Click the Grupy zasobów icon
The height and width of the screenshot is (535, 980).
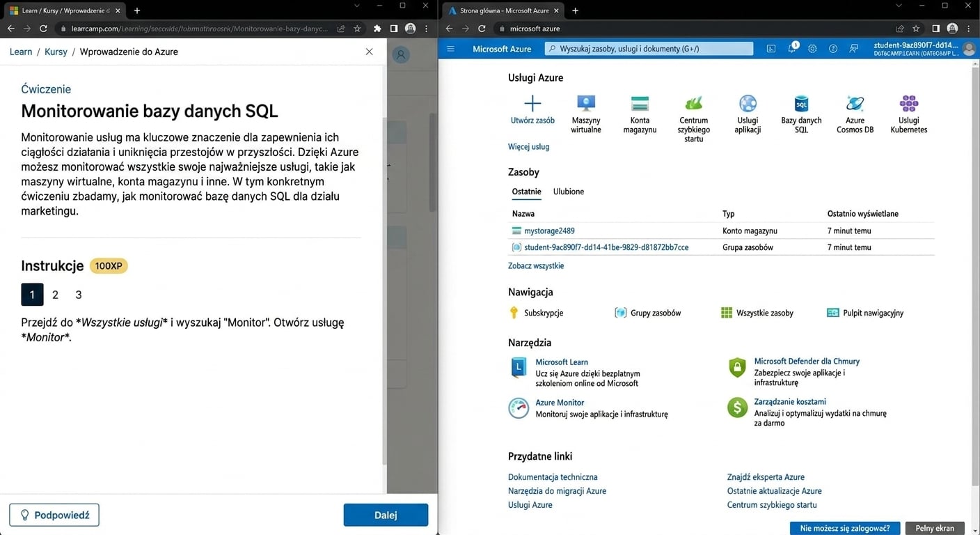[x=620, y=313]
